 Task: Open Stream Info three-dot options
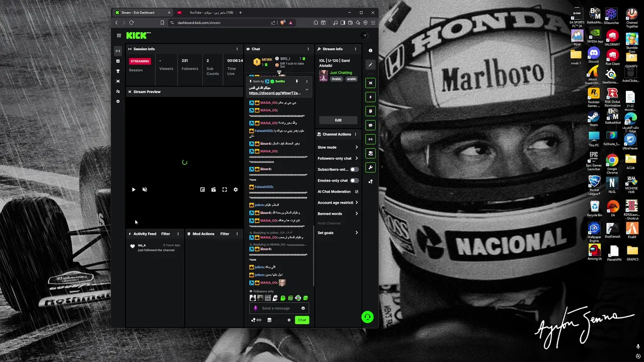pos(355,49)
